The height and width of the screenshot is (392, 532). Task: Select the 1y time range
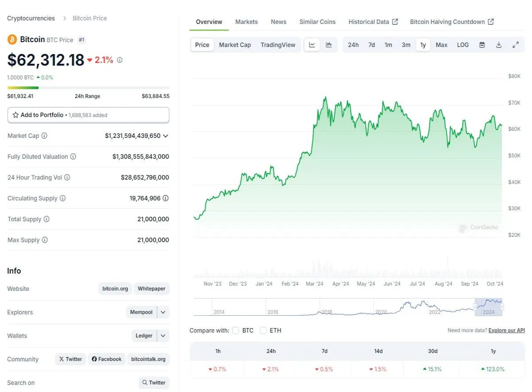423,45
